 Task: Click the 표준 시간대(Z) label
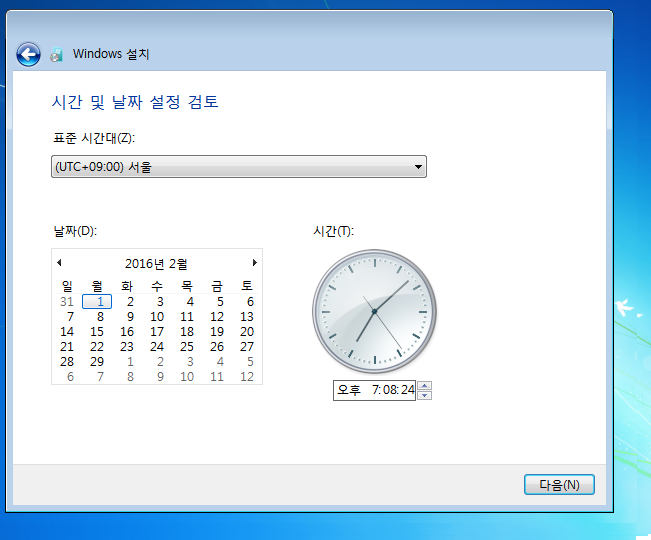[x=94, y=138]
